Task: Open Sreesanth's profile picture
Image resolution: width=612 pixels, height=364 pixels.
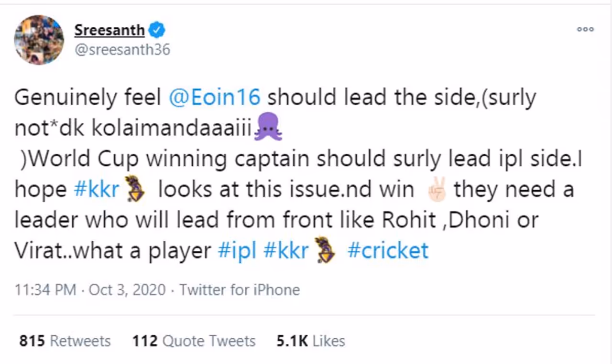Action: pos(39,40)
